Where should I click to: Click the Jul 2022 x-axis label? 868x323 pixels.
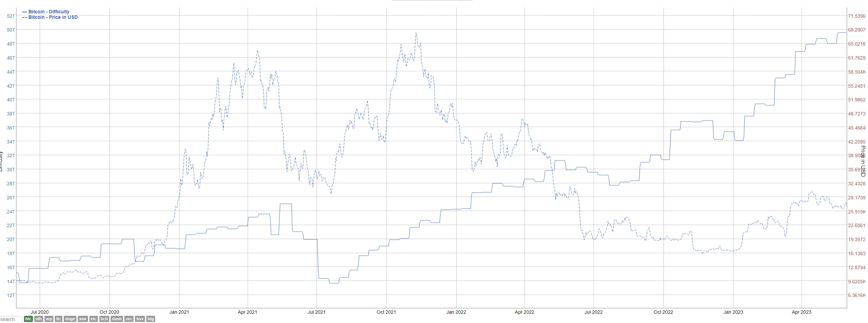[x=594, y=312]
